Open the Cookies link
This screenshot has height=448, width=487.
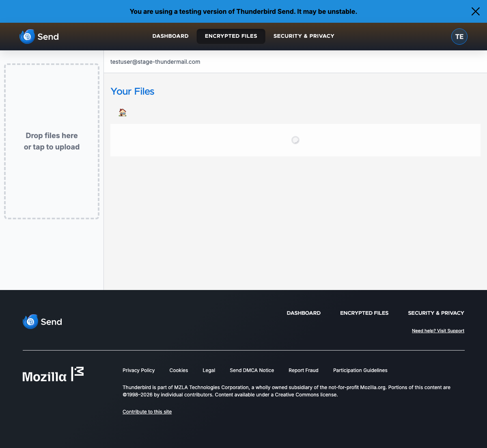(x=179, y=370)
